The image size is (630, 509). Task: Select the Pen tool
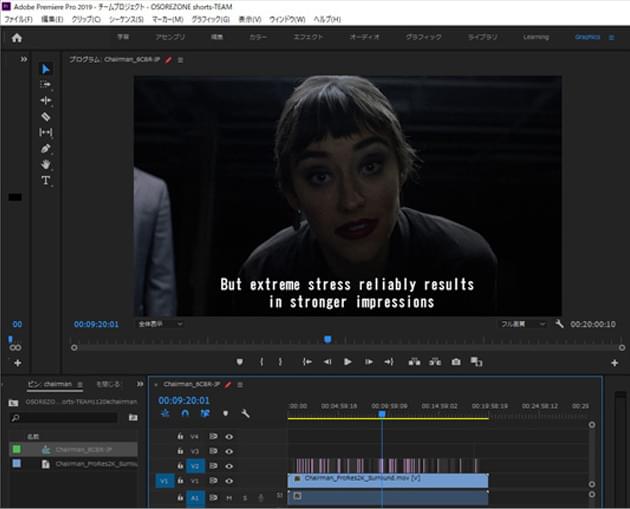46,148
